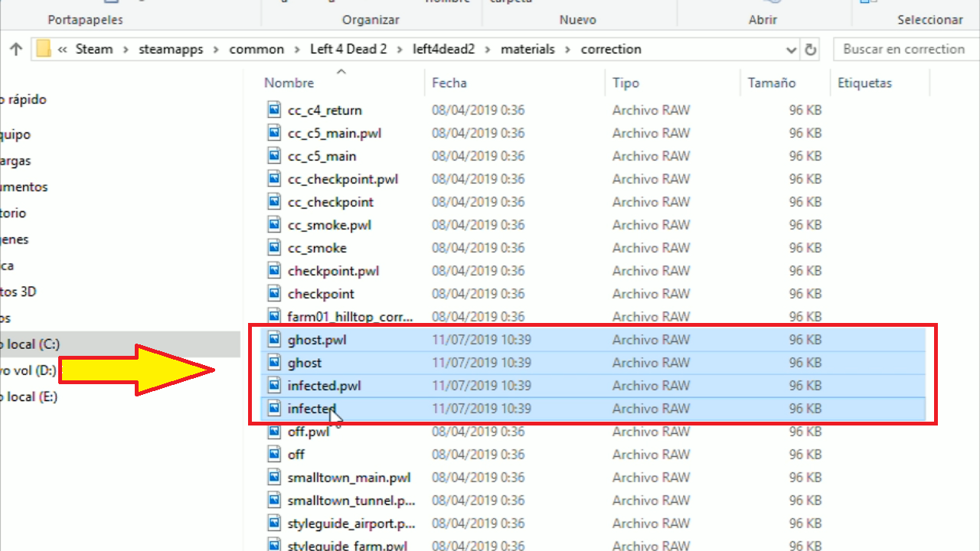Select the cc_c5_main.pwl file icon
This screenshot has height=551, width=980.
[x=275, y=132]
